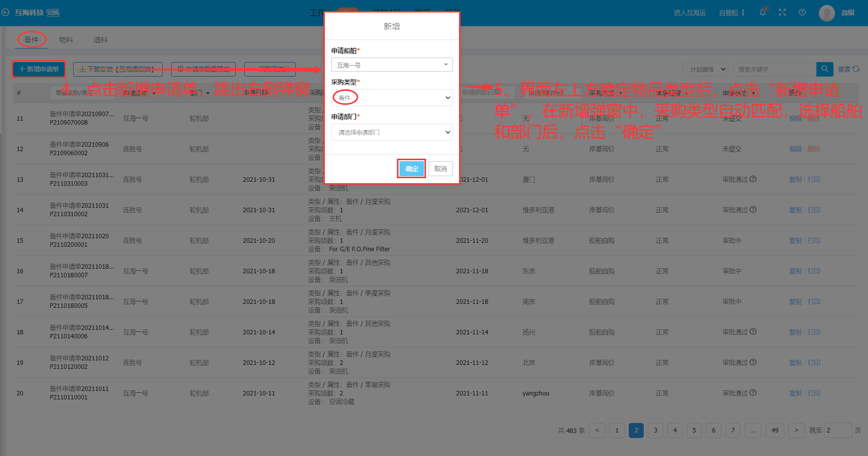Click the 新增申请单 button

[x=39, y=69]
